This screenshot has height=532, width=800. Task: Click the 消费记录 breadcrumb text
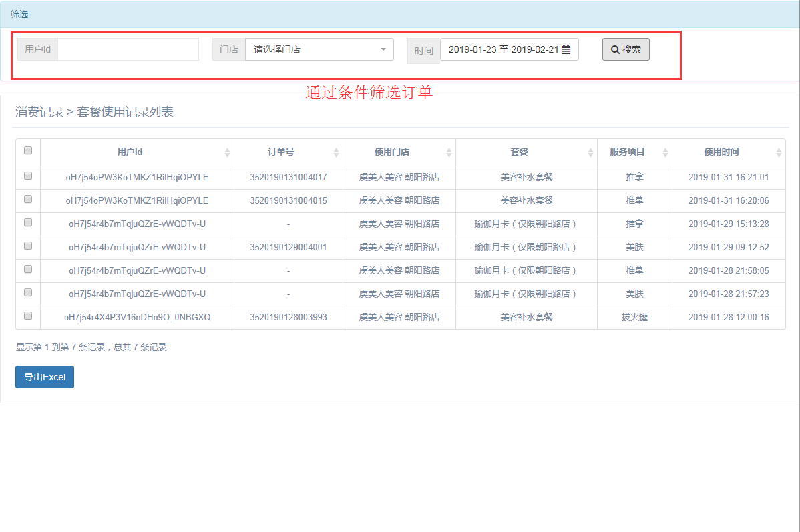coord(39,112)
